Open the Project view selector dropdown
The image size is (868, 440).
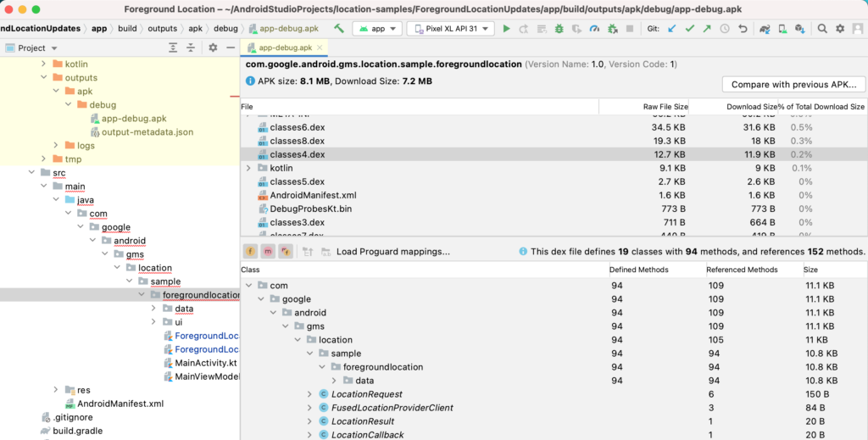pos(31,48)
